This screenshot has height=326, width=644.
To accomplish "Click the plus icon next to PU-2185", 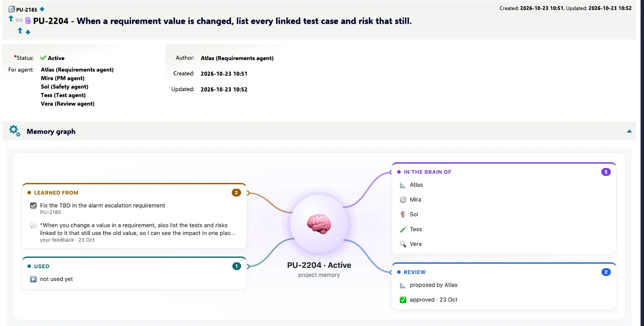I will tap(42, 9).
